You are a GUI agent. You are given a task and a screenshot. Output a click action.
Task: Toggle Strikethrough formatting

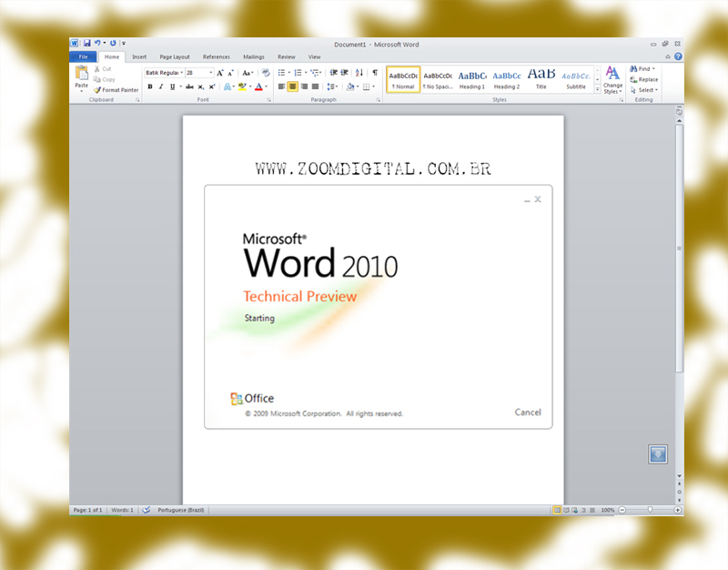pos(189,87)
